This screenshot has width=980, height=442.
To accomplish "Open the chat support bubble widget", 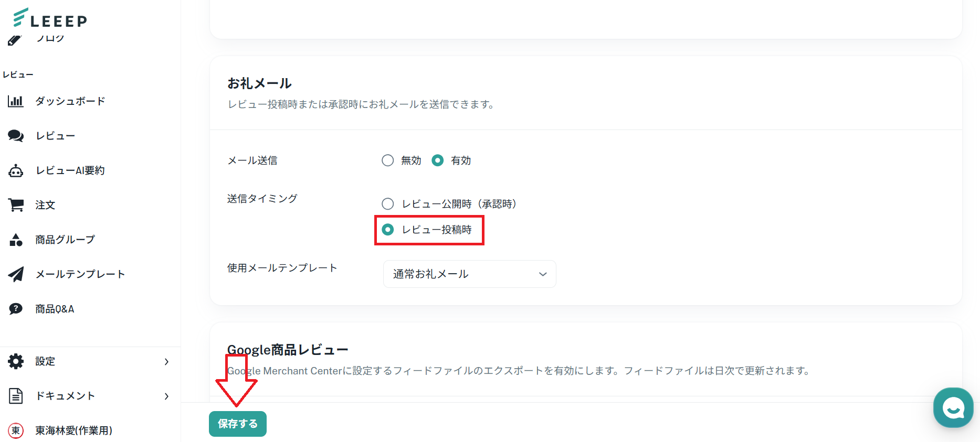I will (x=953, y=407).
